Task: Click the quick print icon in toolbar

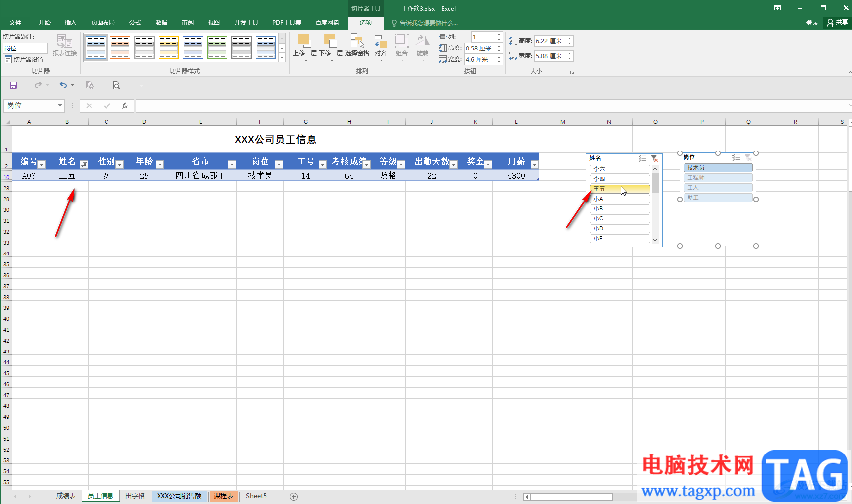Action: point(90,85)
